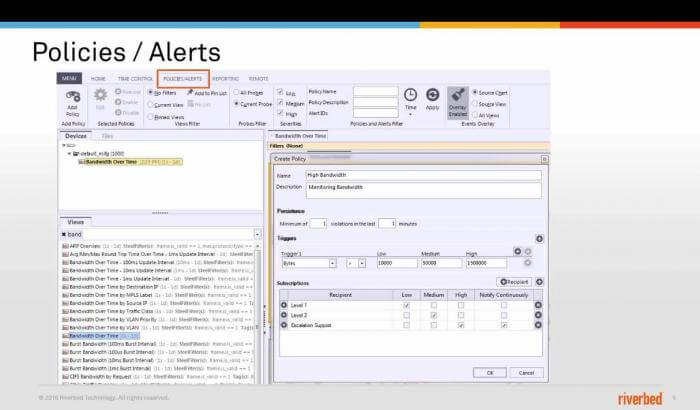This screenshot has width=700, height=410.
Task: Click the add subscription plus icon next to Recipient
Action: pyautogui.click(x=539, y=282)
